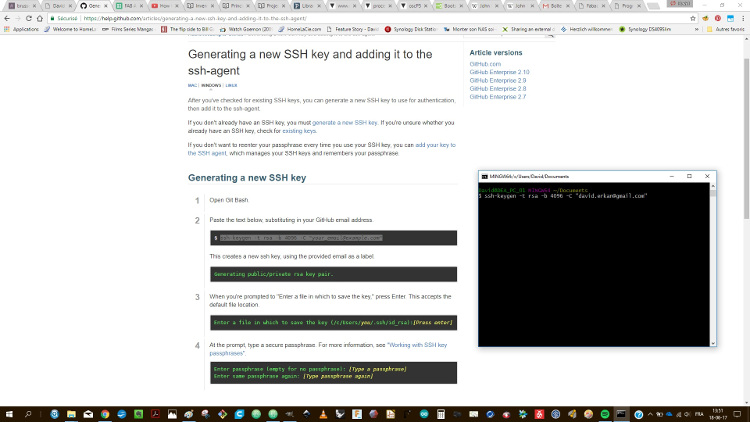Screen dimensions: 750x422
Task: Click the red extension icon in Chrome toolbar
Action: (x=718, y=18)
